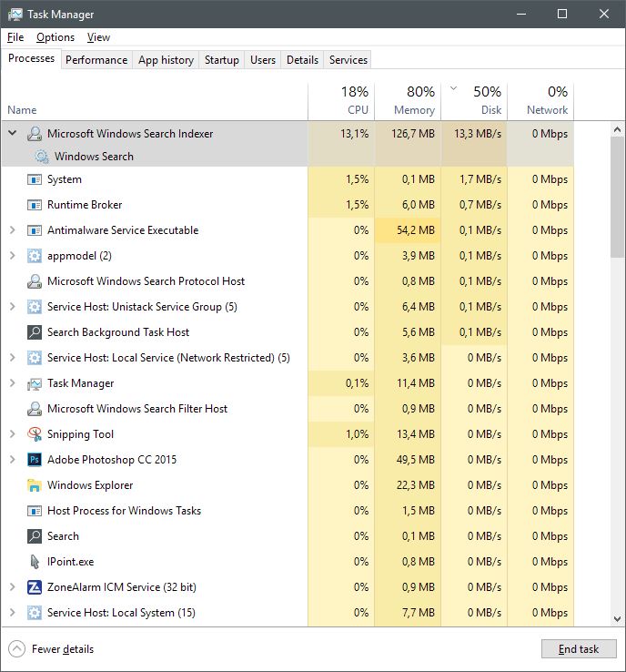Viewport: 626px width, 672px height.
Task: Select the Processes tab
Action: click(x=31, y=58)
